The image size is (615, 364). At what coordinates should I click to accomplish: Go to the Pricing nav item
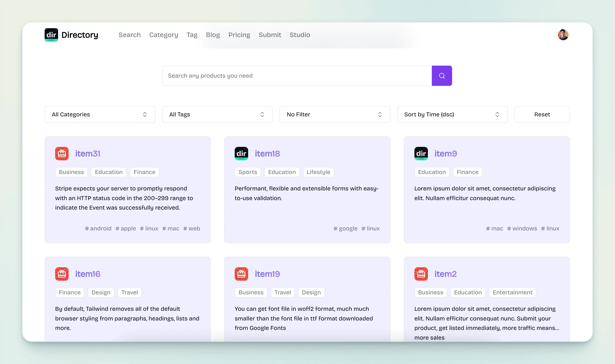(x=239, y=35)
